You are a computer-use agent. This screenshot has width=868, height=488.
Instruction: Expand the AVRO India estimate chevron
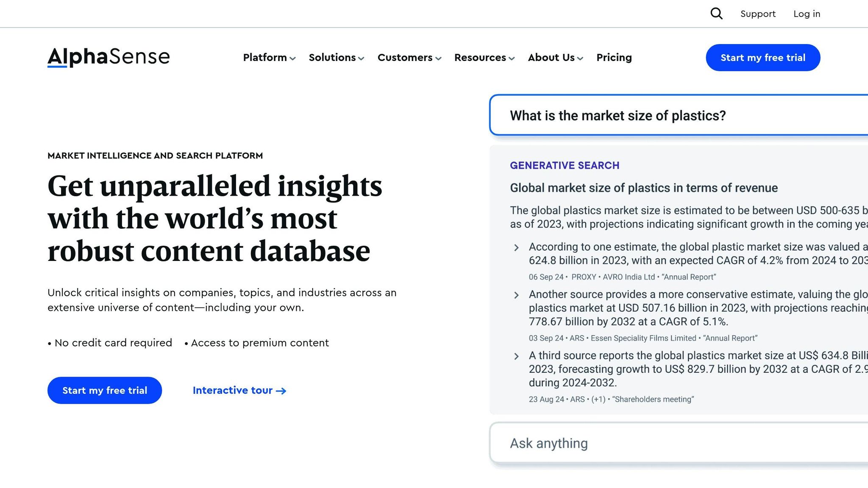pyautogui.click(x=516, y=248)
